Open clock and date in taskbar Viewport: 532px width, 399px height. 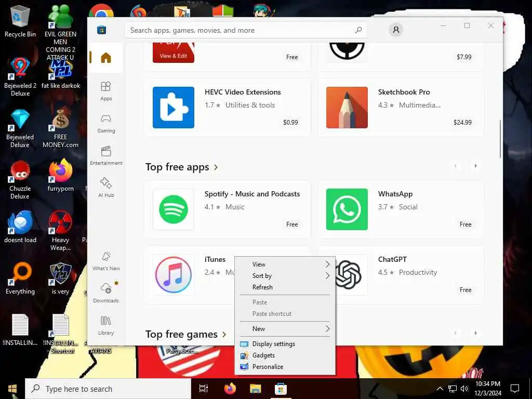click(x=487, y=389)
